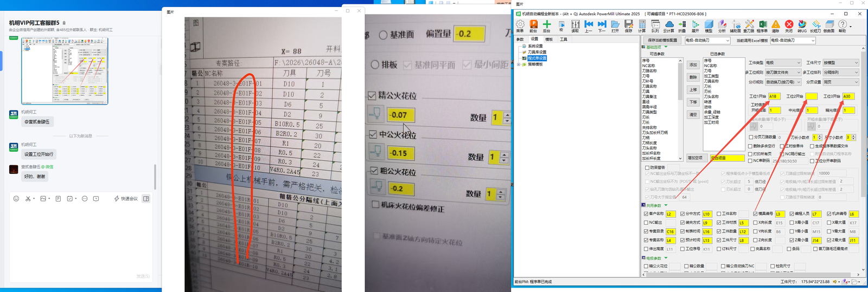This screenshot has height=292, width=868.
Task: Switch to the 模板 tab
Action: pyautogui.click(x=549, y=40)
